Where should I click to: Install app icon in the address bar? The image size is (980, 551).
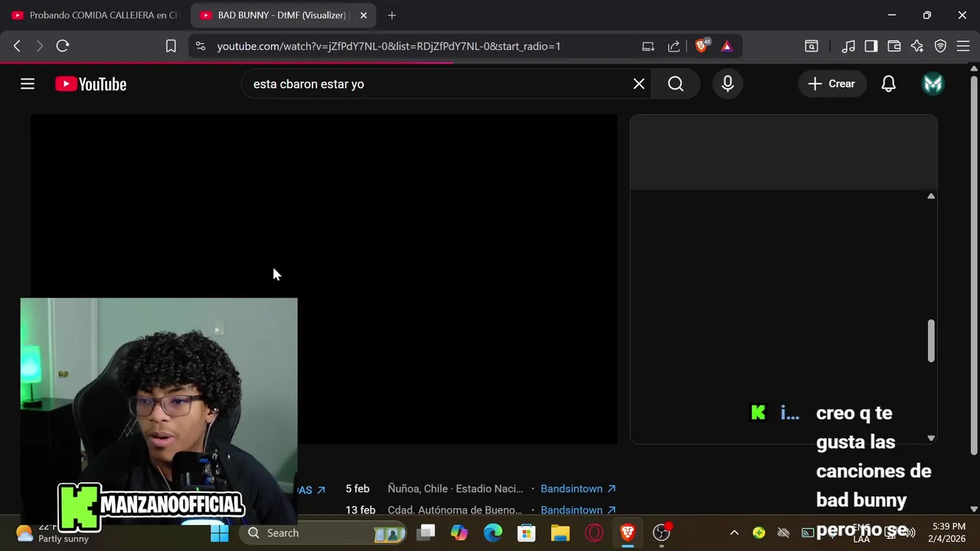click(x=648, y=46)
